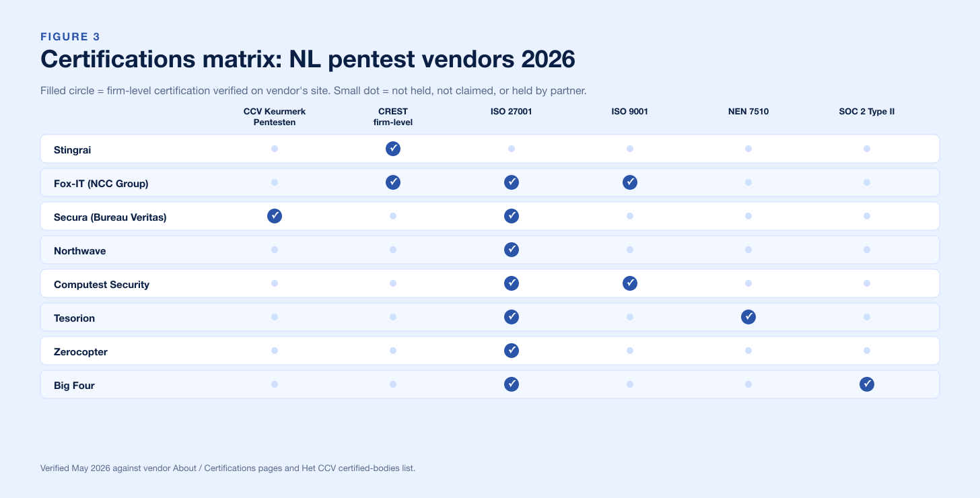
Task: Click Fox-IT's ISO 27001 checkmark
Action: pyautogui.click(x=512, y=182)
